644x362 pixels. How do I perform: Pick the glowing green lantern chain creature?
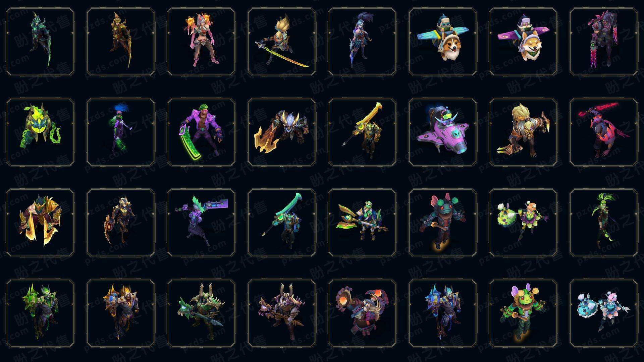pos(40,132)
